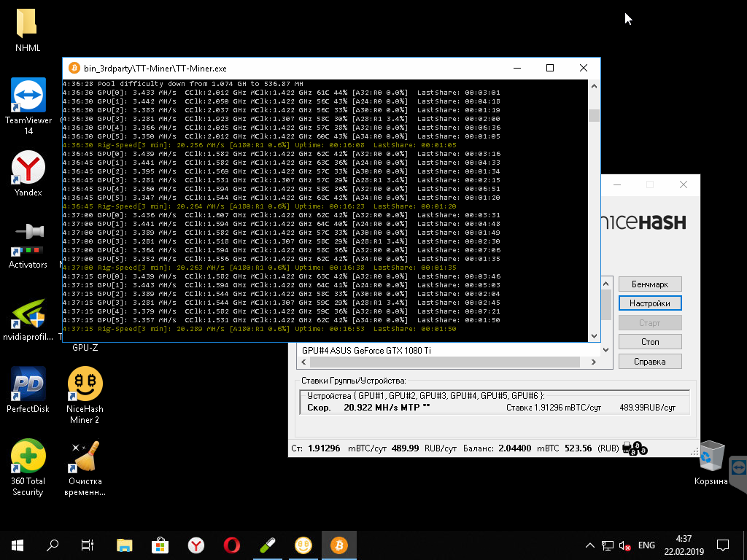Screen dimensions: 747x560
Task: Switch to NiceHash Miner smiley taskbar icon
Action: click(303, 545)
